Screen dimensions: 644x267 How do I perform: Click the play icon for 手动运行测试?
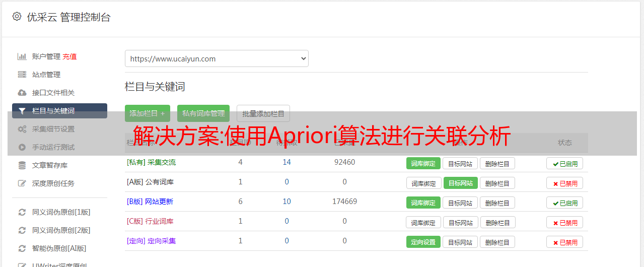pos(22,147)
